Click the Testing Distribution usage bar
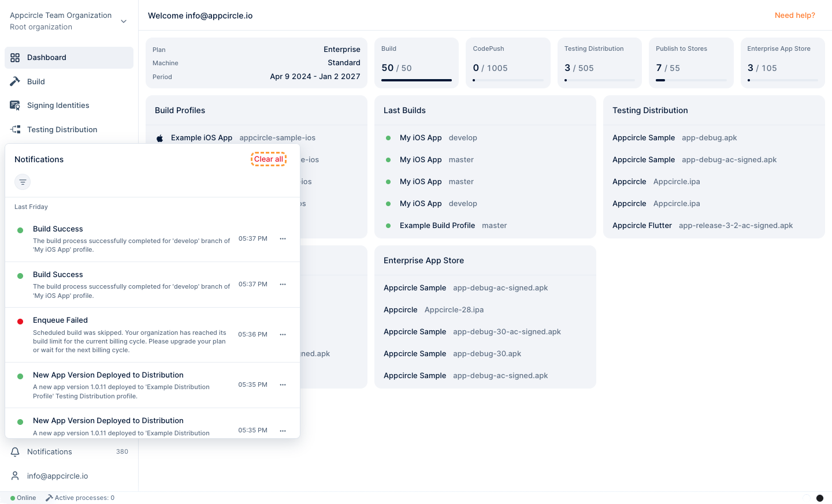832x504 pixels. [600, 80]
